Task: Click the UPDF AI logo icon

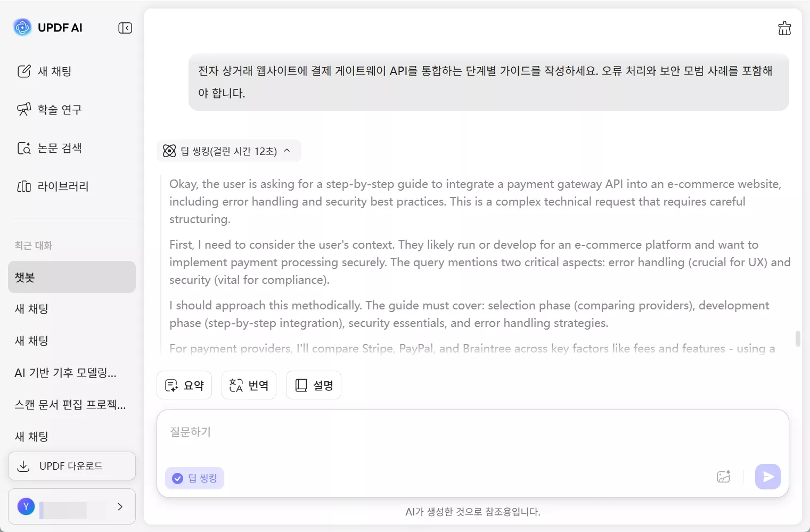Action: [x=22, y=27]
